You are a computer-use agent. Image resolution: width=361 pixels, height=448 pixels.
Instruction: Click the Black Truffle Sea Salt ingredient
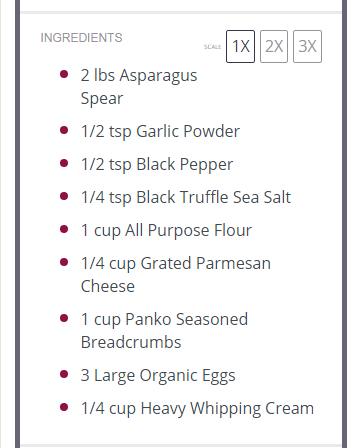(x=186, y=197)
